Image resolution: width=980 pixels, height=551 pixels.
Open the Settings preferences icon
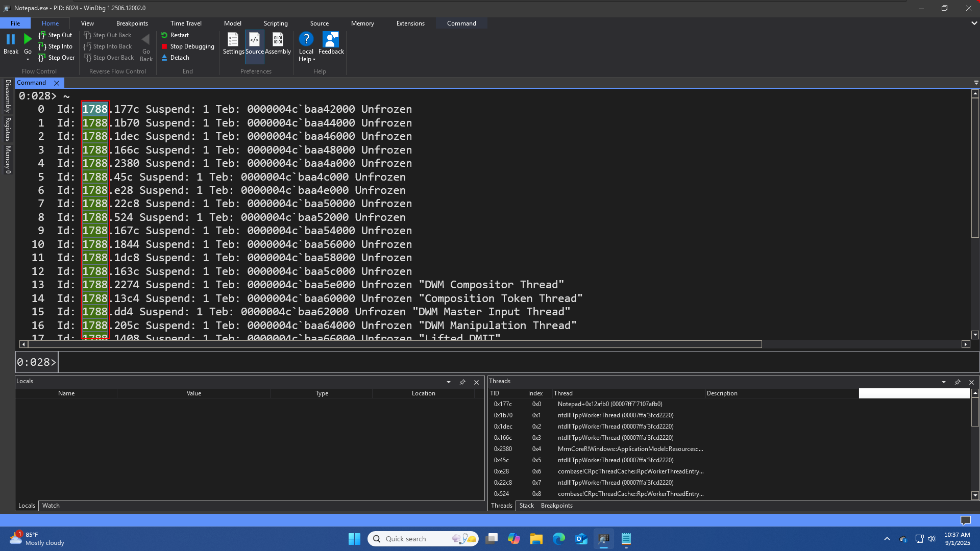233,40
